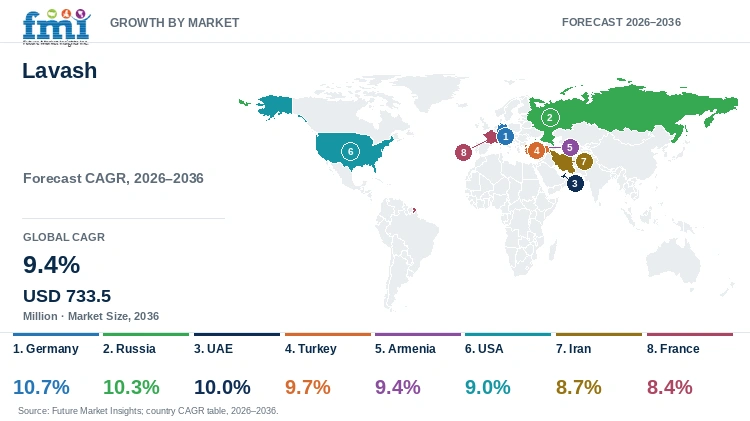
Task: Click the 'GROWTH BY MARKET' header
Action: point(175,22)
